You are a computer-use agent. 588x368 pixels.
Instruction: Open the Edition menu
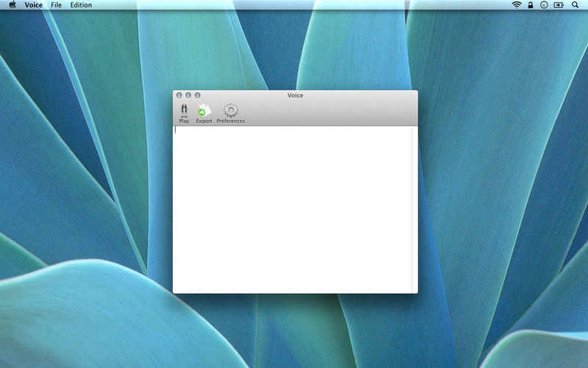coord(81,5)
